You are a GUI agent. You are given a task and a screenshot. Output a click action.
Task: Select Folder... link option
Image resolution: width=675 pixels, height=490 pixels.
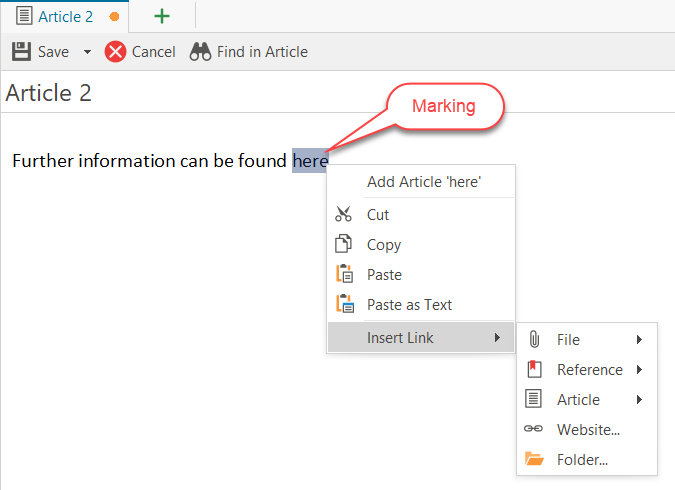tap(582, 460)
